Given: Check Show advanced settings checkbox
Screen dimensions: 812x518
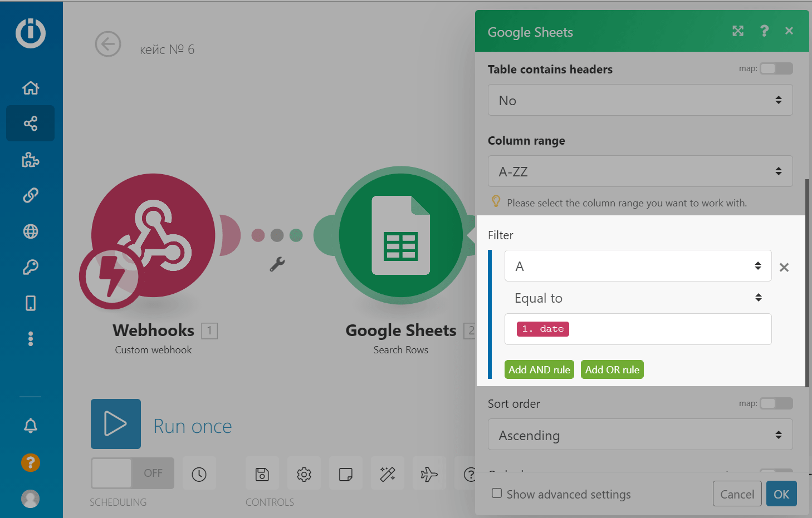Looking at the screenshot, I should (497, 494).
